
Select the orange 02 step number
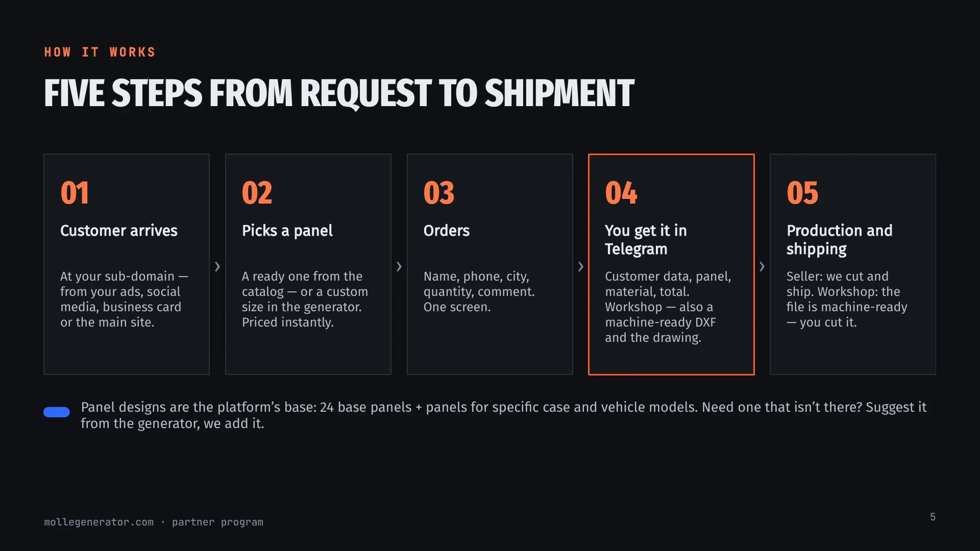[257, 193]
